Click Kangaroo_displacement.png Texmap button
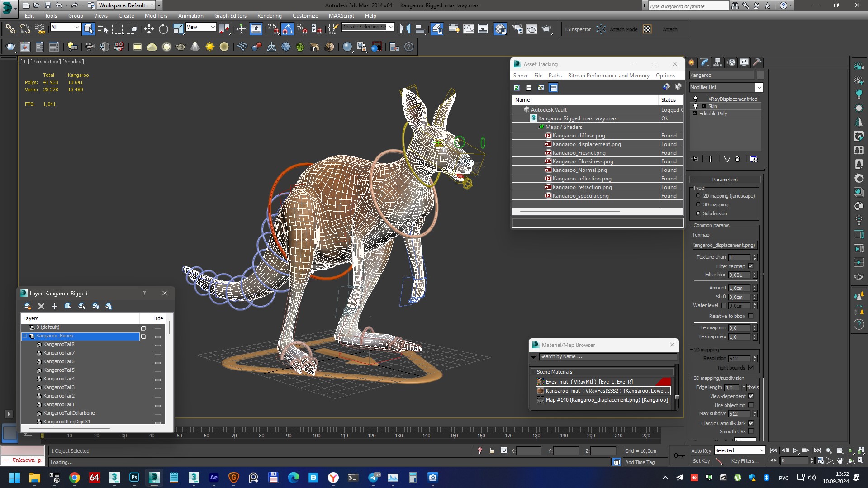This screenshot has height=488, width=868. click(x=724, y=245)
